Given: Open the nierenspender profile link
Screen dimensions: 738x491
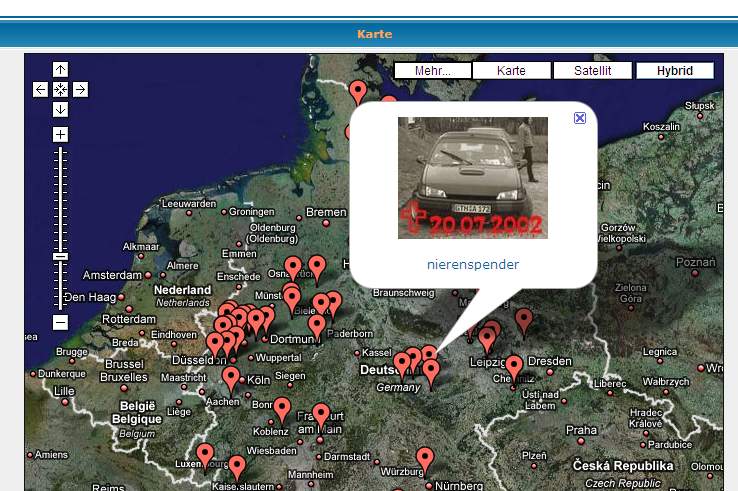Looking at the screenshot, I should click(472, 264).
